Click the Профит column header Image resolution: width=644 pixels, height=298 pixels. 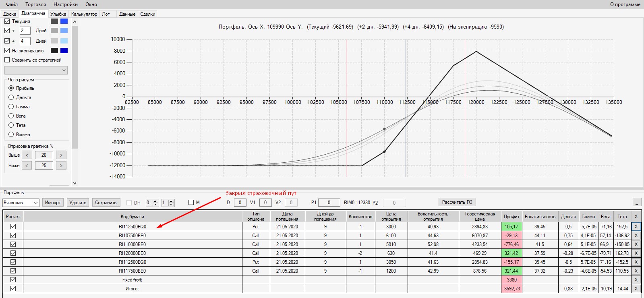511,217
